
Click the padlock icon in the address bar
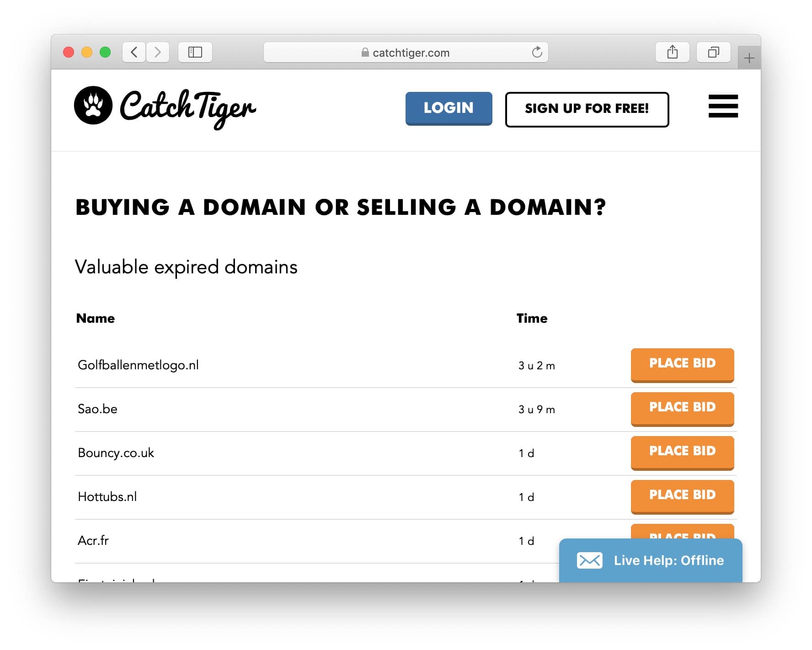(x=365, y=52)
